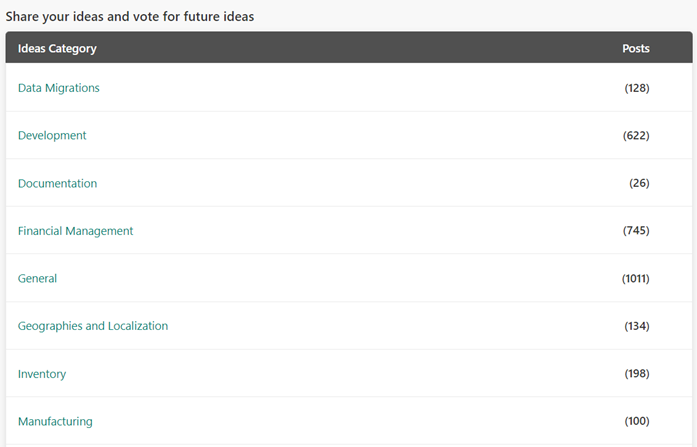Open the Financial Management category

(x=75, y=231)
